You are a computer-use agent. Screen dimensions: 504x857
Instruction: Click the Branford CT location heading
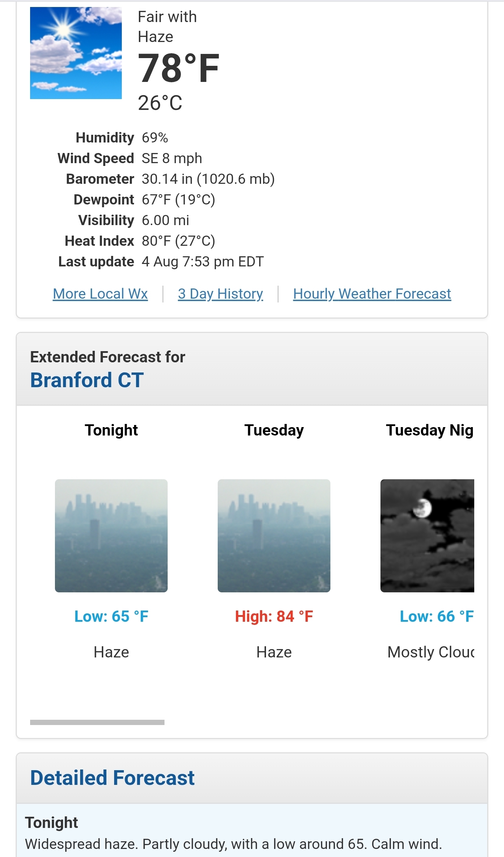[87, 380]
